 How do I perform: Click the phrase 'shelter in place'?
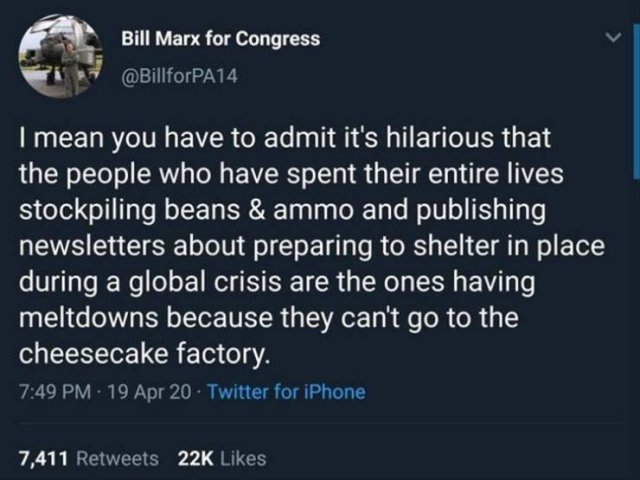[509, 246]
